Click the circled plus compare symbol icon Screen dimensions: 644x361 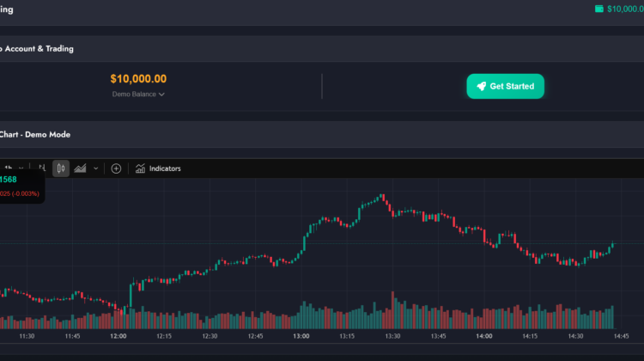click(x=116, y=168)
